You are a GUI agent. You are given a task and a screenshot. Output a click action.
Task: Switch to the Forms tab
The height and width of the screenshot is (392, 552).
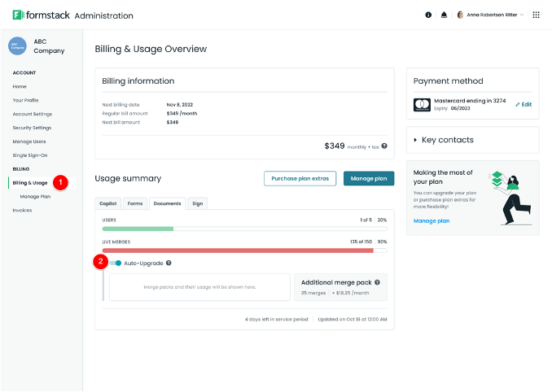(135, 203)
